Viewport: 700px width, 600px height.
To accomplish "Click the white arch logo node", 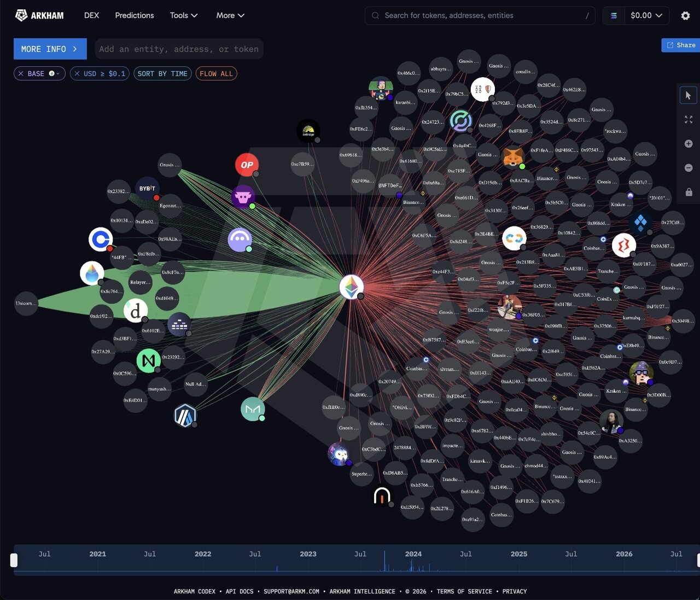I will [x=382, y=496].
